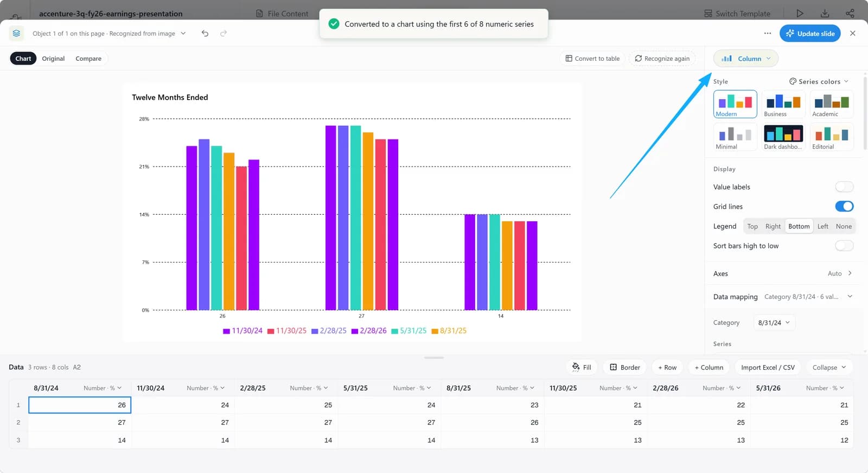Expand the Data mapping section
The image size is (868, 473).
(x=783, y=297)
